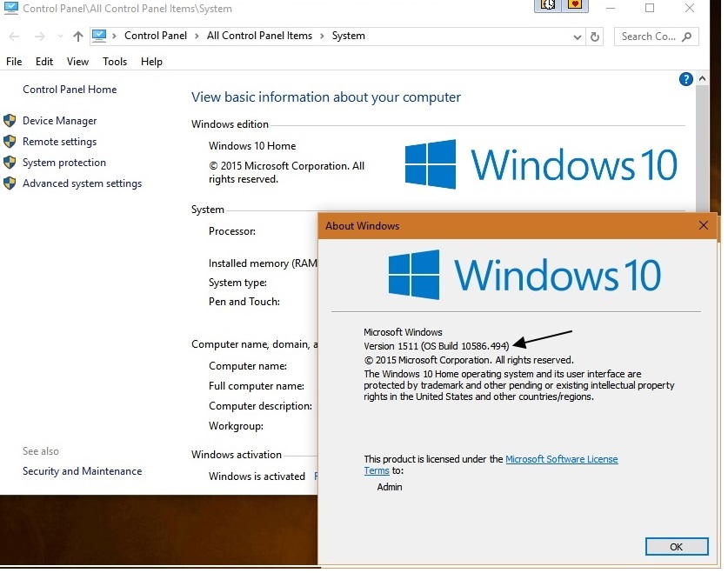Click the clock icon in title bar
This screenshot has width=728, height=573.
pyautogui.click(x=548, y=5)
